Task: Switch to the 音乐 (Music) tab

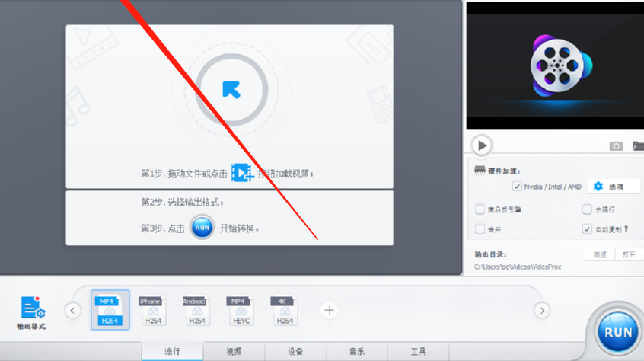Action: click(x=357, y=352)
